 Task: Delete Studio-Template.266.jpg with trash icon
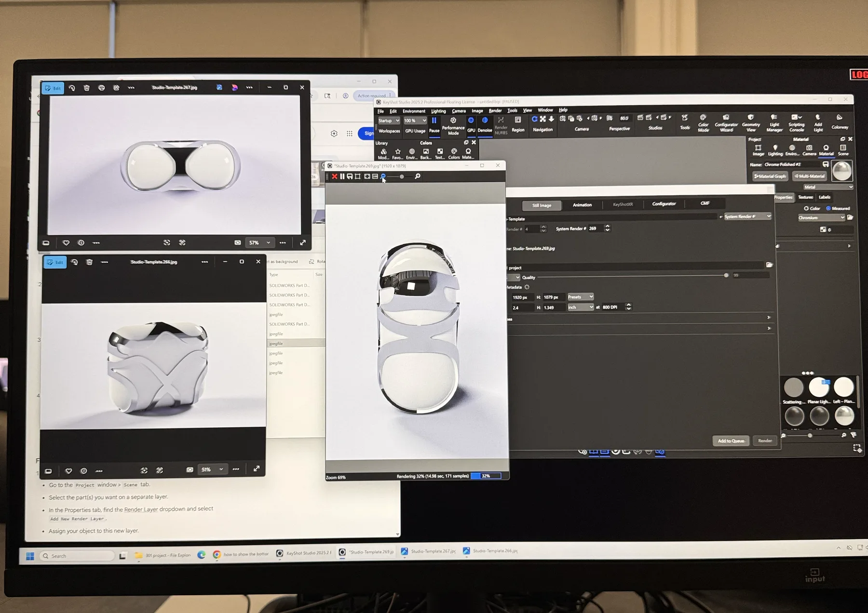(x=89, y=262)
